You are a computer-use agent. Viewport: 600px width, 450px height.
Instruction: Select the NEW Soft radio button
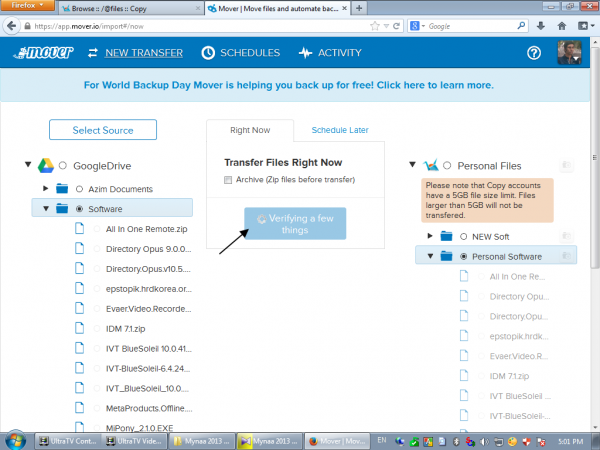coord(463,236)
